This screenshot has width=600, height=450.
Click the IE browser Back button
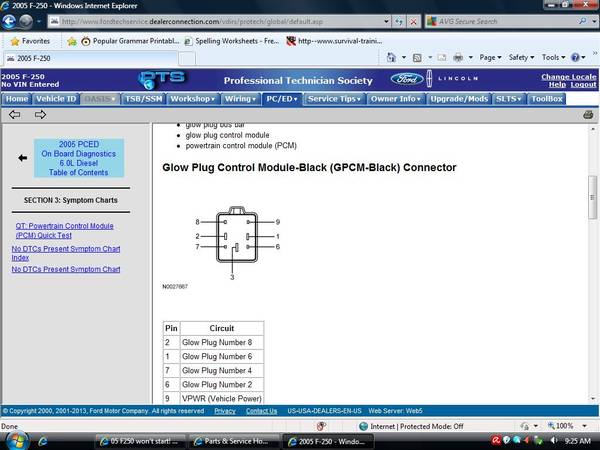pyautogui.click(x=9, y=21)
